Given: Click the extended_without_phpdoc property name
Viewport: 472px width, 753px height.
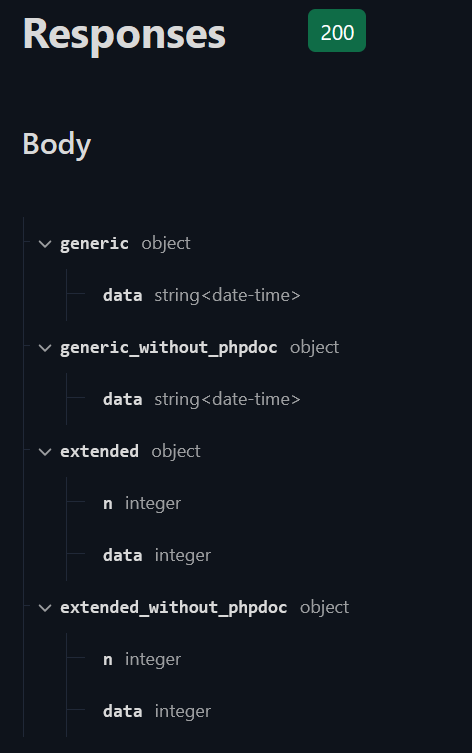Looking at the screenshot, I should (x=173, y=607).
